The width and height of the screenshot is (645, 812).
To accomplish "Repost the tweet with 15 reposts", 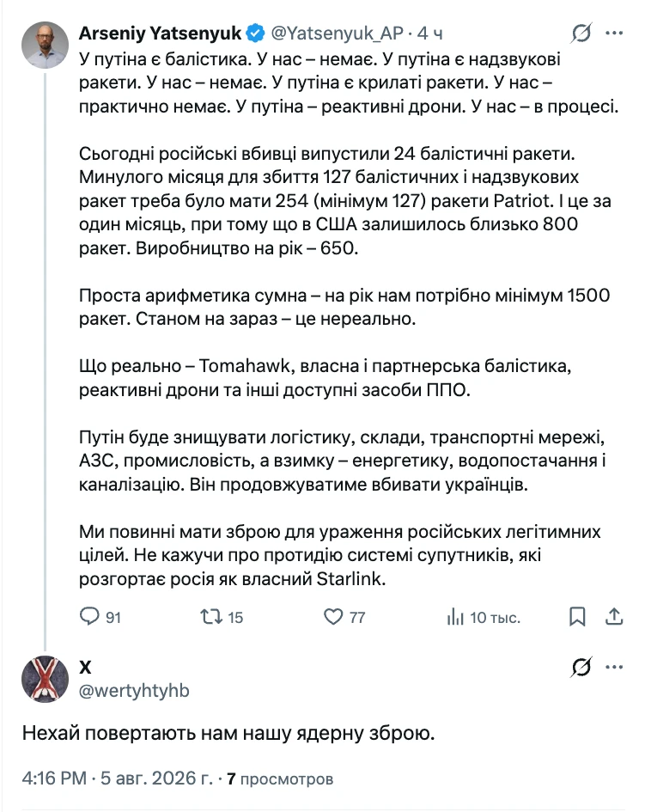I will click(x=222, y=617).
